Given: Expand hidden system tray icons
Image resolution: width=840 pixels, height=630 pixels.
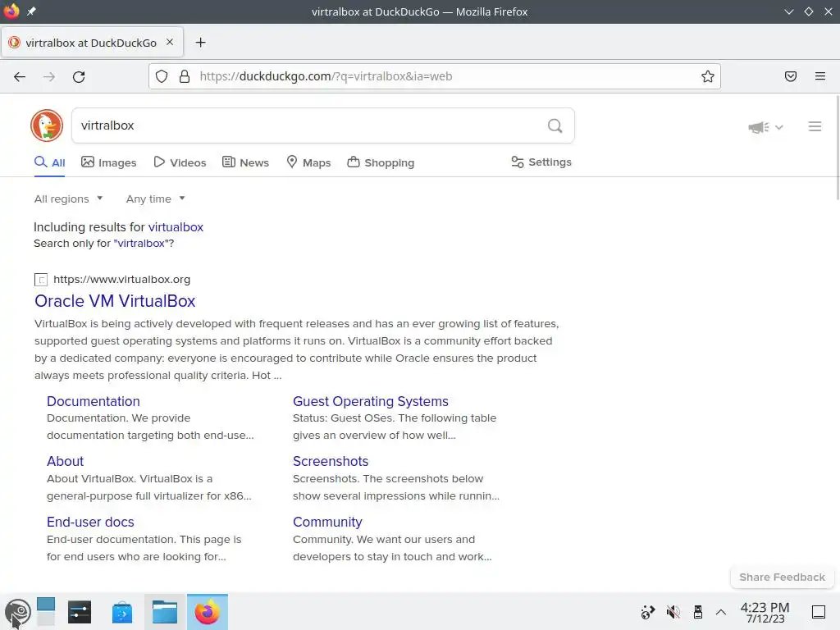Looking at the screenshot, I should [x=721, y=612].
